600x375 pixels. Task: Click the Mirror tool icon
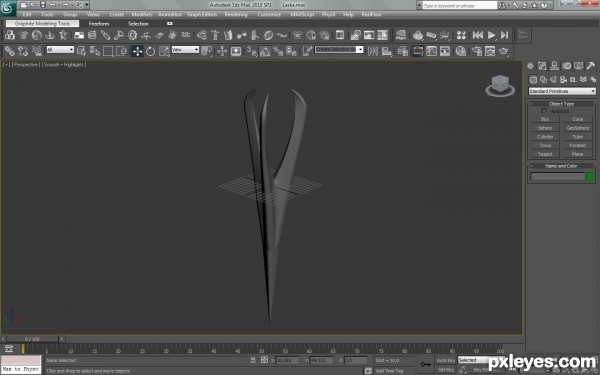click(x=373, y=51)
